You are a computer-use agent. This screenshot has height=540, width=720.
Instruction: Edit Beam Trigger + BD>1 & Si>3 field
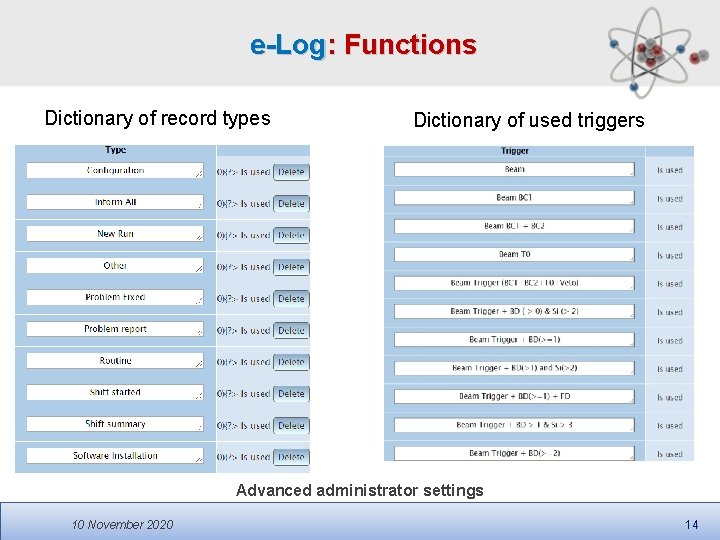tap(514, 425)
